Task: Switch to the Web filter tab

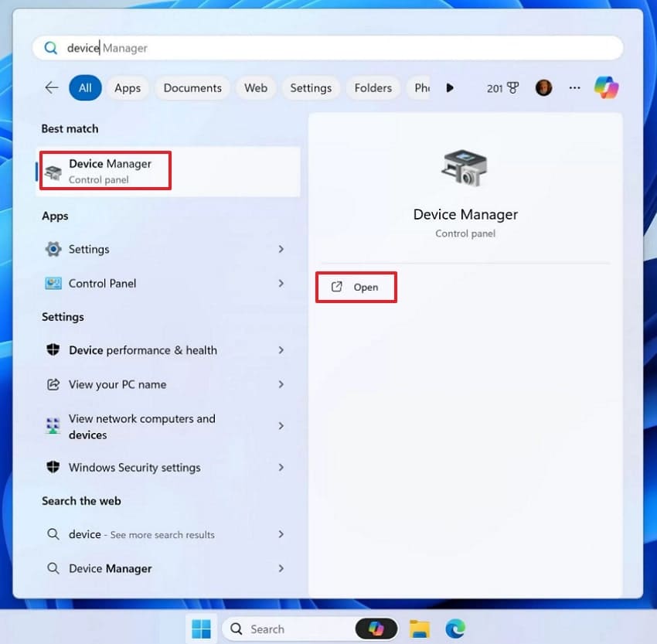Action: coord(256,88)
